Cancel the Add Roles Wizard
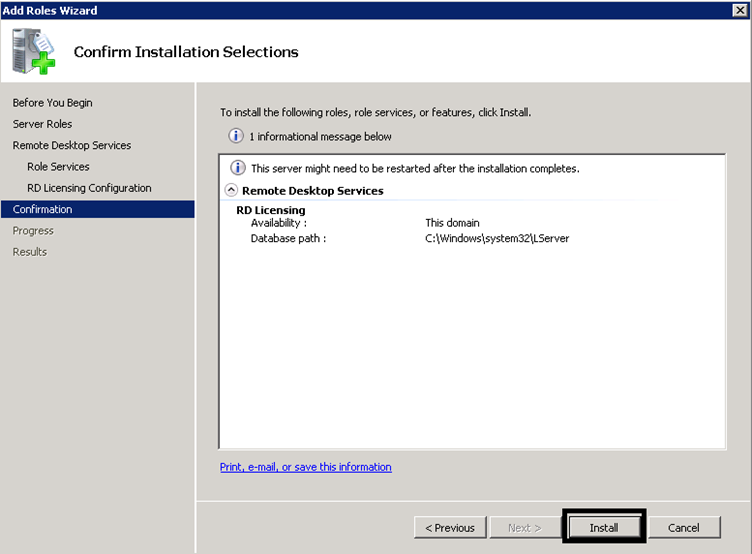The width and height of the screenshot is (752, 554). click(683, 528)
